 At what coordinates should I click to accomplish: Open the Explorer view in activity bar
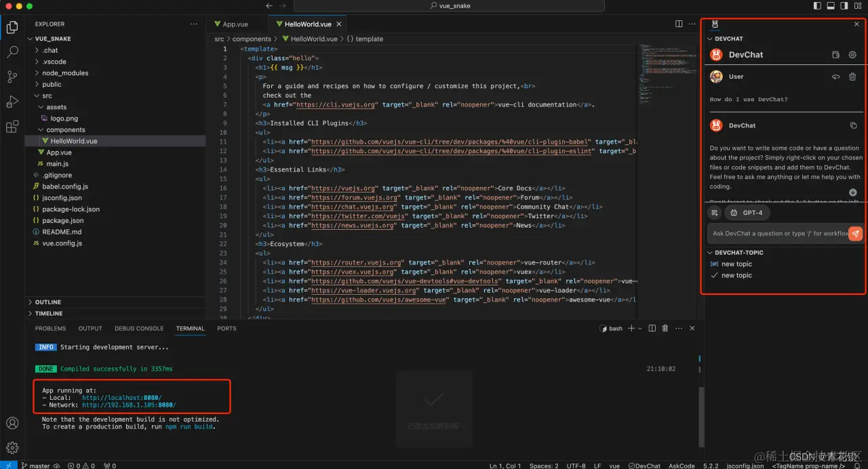coord(12,27)
